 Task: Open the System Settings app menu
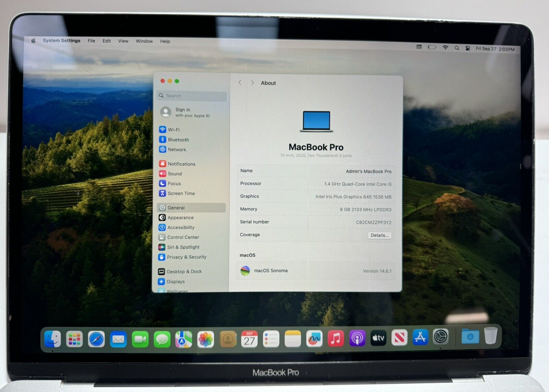[x=62, y=41]
